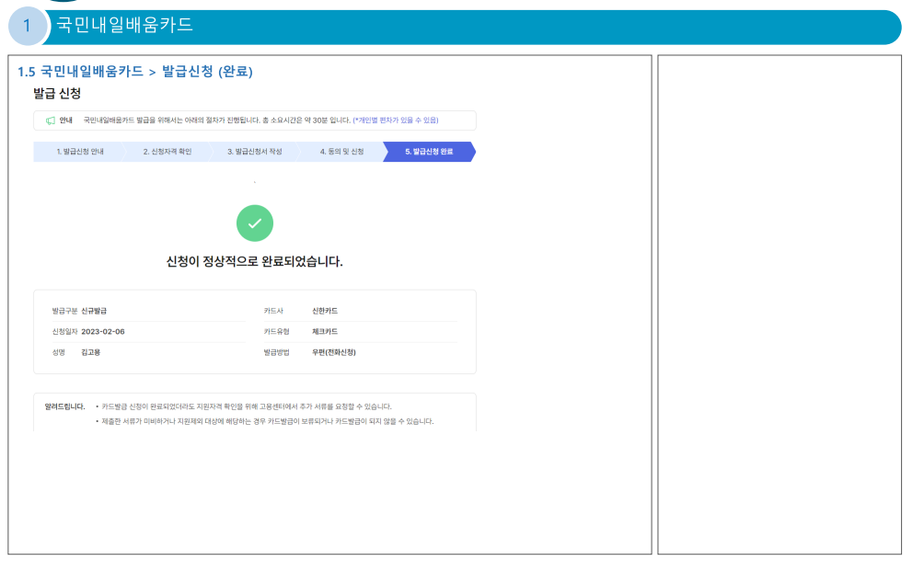Click the 신규발급 value
924x572 pixels.
click(94, 311)
